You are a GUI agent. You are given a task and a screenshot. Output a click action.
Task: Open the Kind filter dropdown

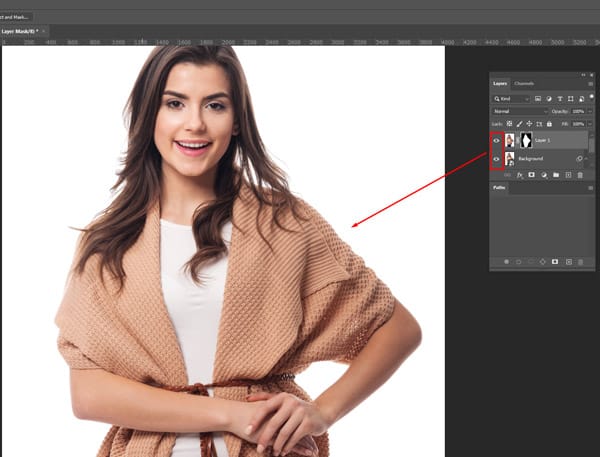point(511,99)
